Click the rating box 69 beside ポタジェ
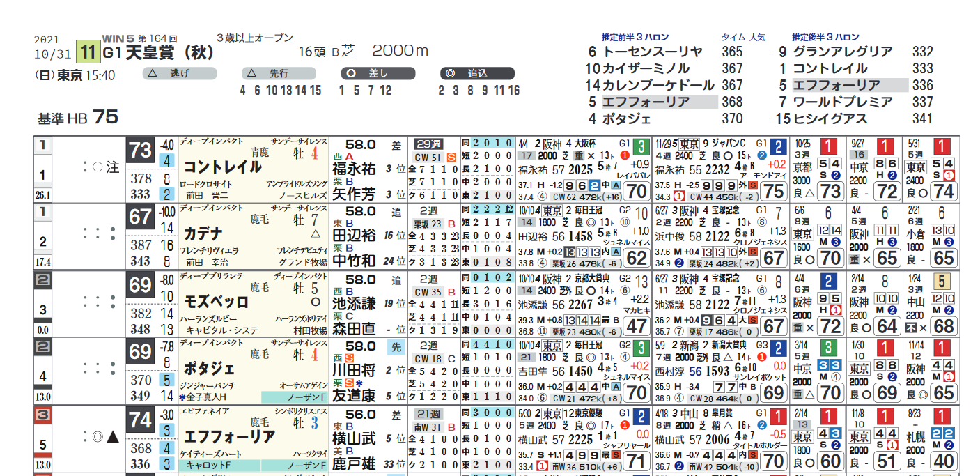The width and height of the screenshot is (980, 476). [x=140, y=352]
